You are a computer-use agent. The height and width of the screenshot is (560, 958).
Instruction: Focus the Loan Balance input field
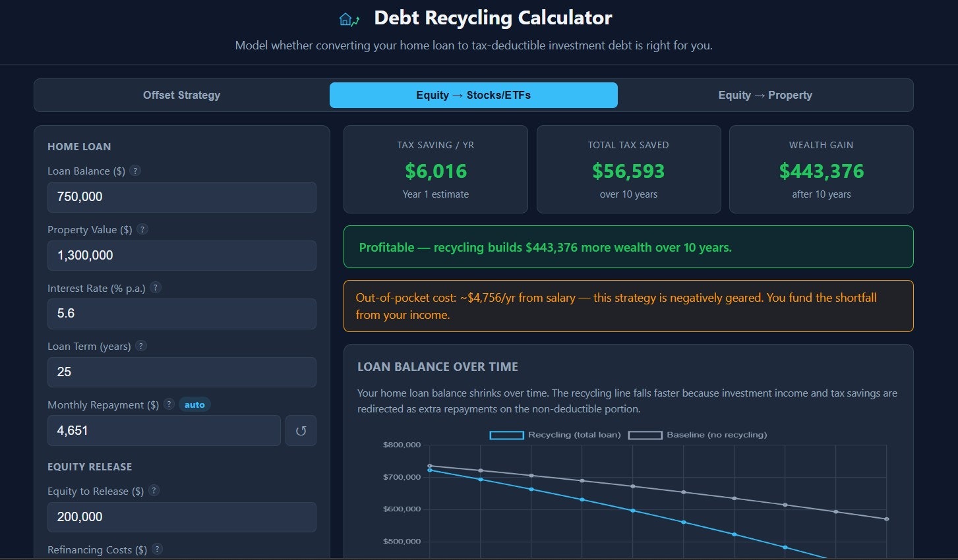pyautogui.click(x=182, y=197)
